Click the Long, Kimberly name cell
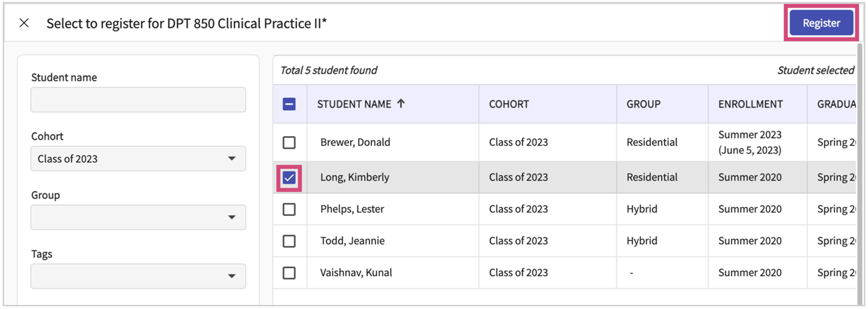 pos(355,177)
